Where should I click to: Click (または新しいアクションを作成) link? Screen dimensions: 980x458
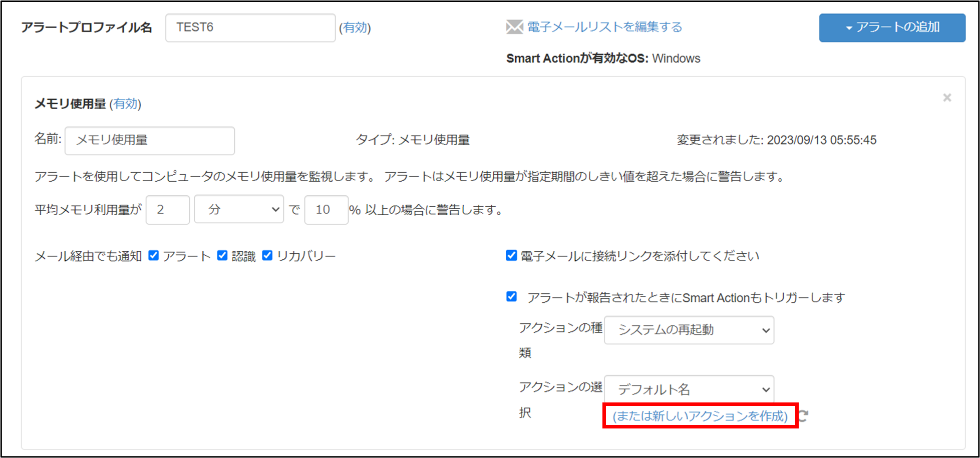click(700, 416)
